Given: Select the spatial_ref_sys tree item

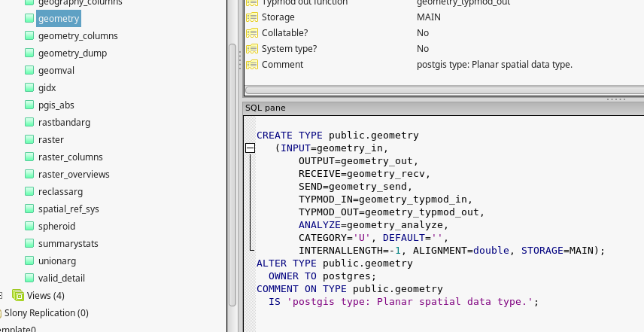Looking at the screenshot, I should pos(68,209).
